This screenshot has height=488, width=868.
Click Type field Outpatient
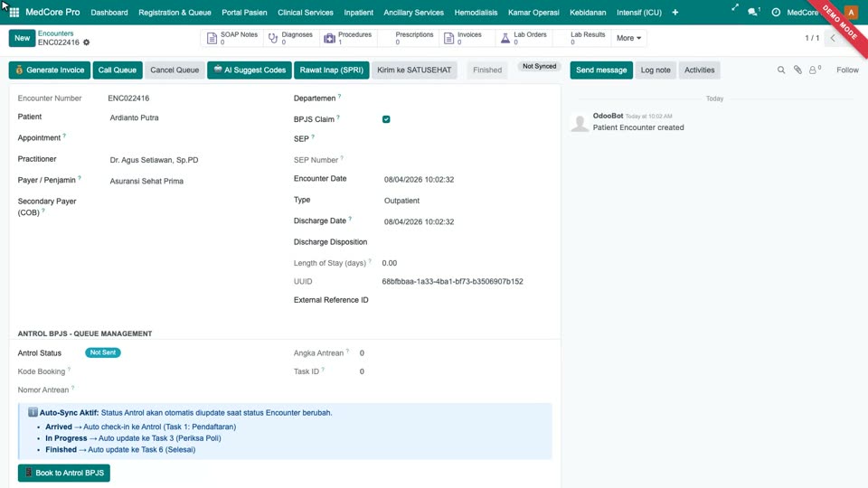pyautogui.click(x=401, y=201)
